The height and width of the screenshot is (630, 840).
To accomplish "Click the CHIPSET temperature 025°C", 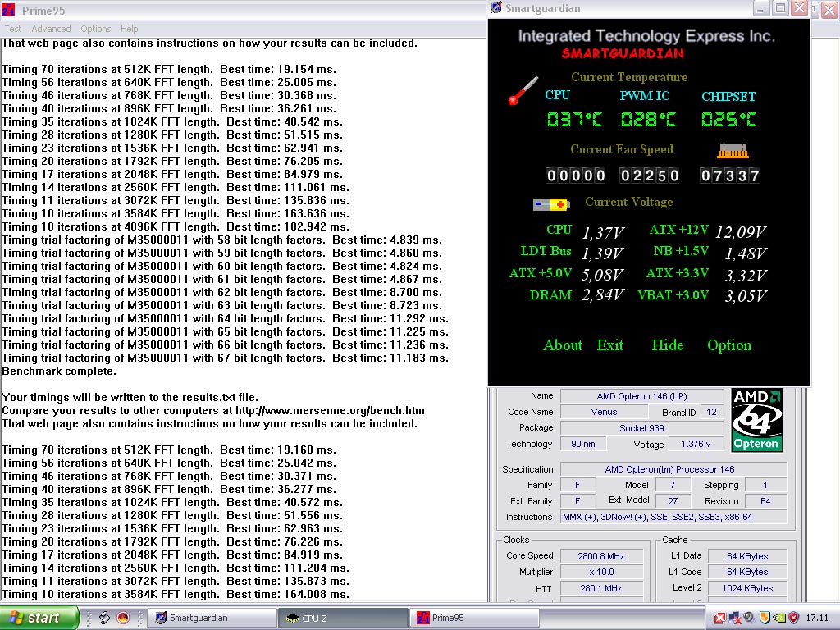I will pos(728,119).
